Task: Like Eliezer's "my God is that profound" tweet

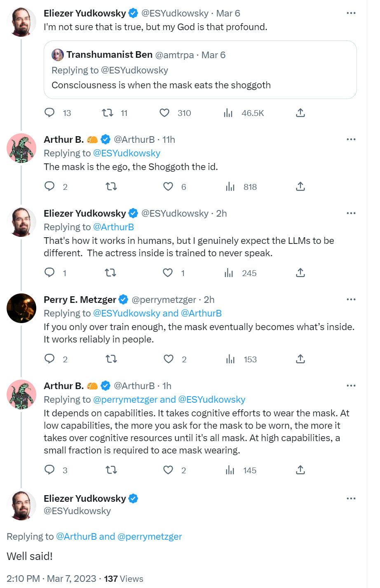Action: [x=164, y=113]
